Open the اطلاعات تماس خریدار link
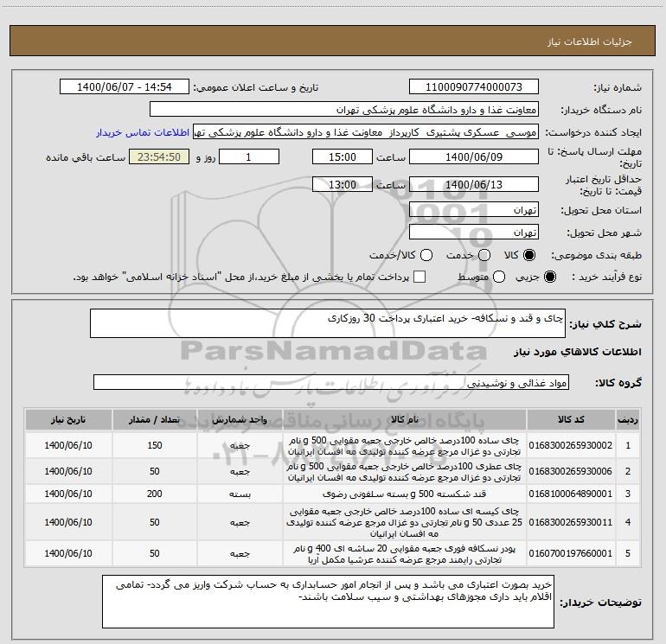The image size is (666, 644). 143,132
